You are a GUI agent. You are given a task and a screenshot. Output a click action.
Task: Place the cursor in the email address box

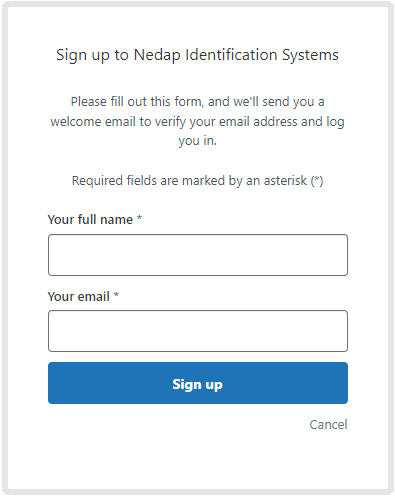click(198, 331)
